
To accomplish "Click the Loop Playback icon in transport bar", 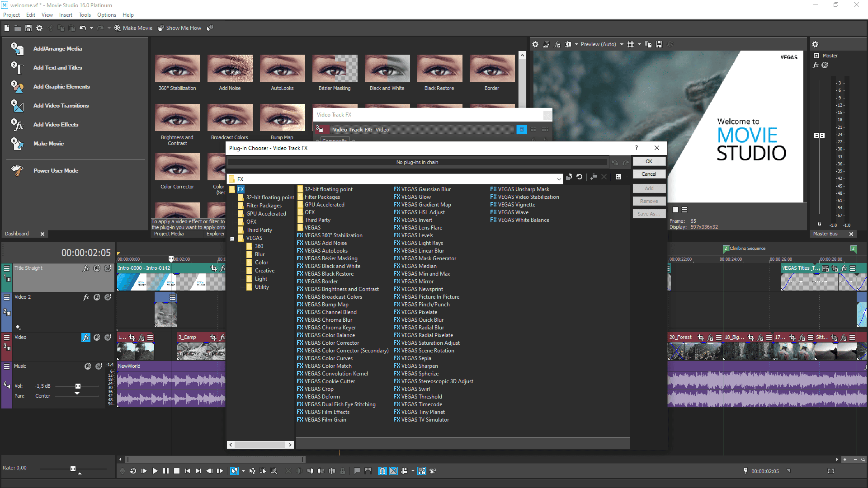I will tap(133, 471).
